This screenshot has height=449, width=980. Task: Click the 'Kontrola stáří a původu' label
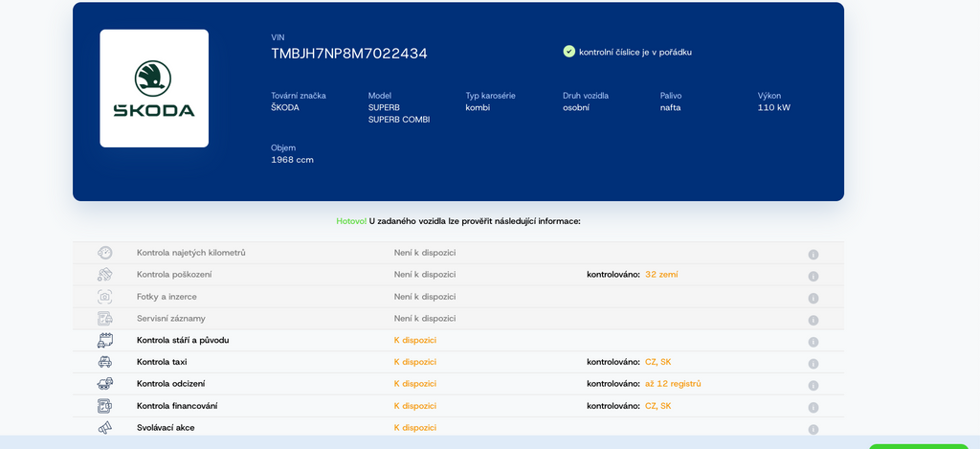(183, 340)
